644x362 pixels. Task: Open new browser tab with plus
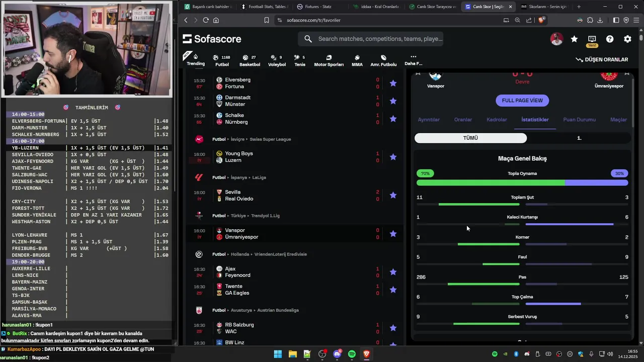click(579, 7)
